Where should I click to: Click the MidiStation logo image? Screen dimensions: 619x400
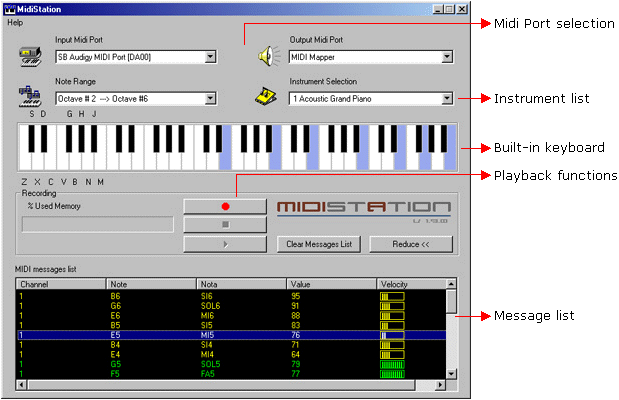click(x=362, y=210)
